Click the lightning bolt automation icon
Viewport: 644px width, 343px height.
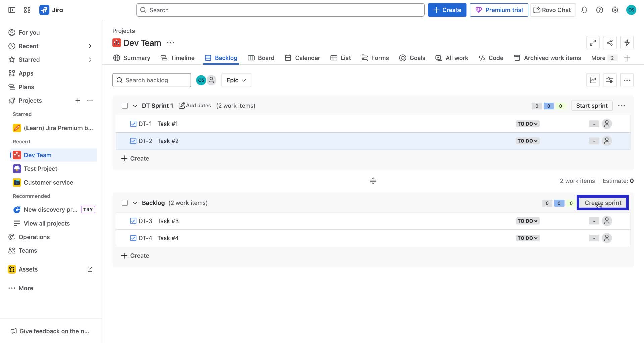coord(627,43)
